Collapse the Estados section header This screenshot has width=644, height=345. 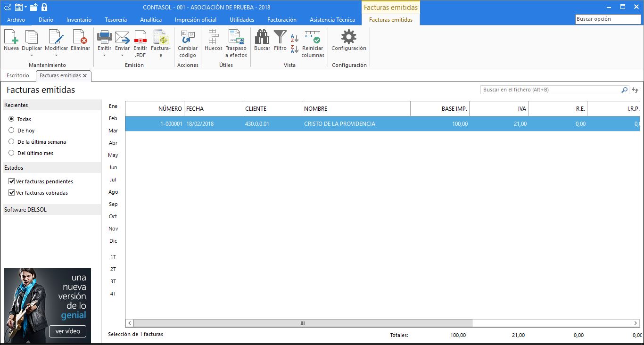coord(52,168)
